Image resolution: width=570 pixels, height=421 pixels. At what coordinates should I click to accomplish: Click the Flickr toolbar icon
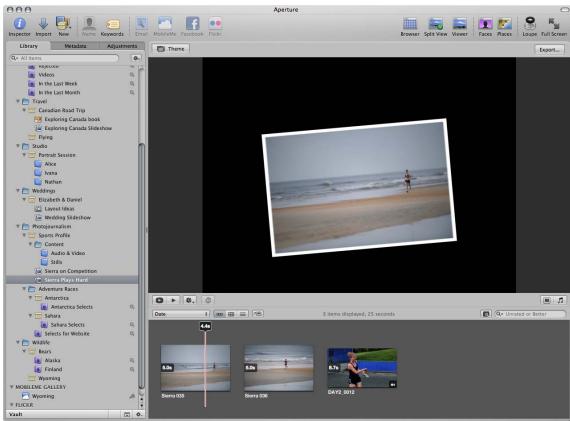(x=215, y=24)
